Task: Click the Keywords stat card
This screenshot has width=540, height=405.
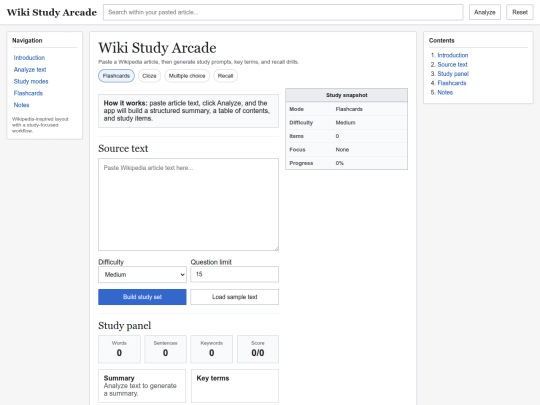Action: pyautogui.click(x=211, y=349)
